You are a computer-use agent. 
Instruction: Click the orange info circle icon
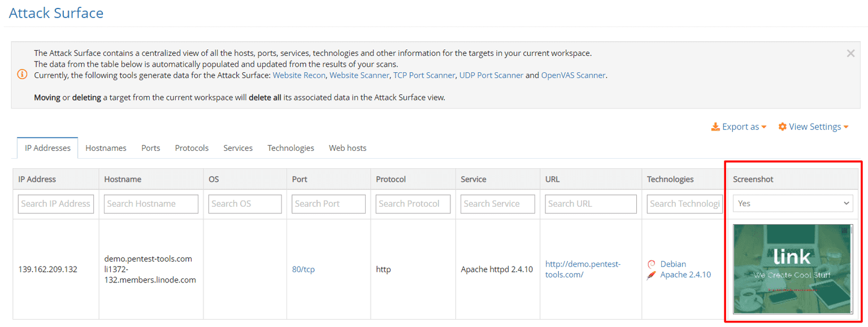22,75
